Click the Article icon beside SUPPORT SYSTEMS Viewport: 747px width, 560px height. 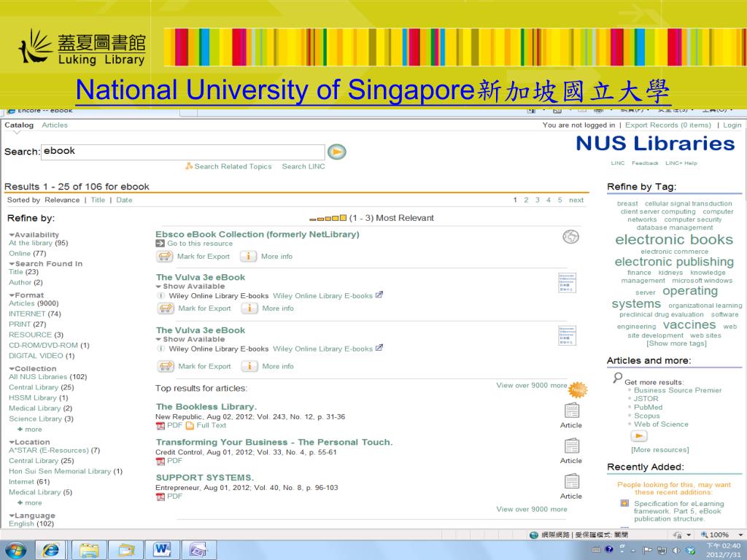[571, 481]
